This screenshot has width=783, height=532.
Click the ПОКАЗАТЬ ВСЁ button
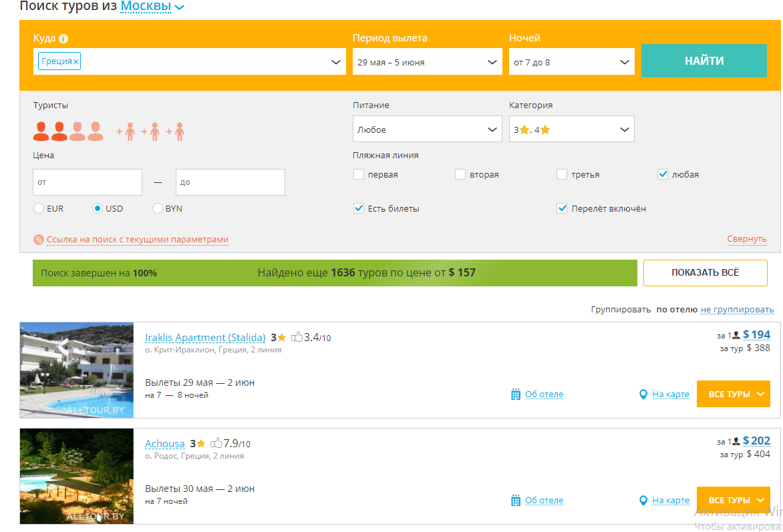click(705, 273)
